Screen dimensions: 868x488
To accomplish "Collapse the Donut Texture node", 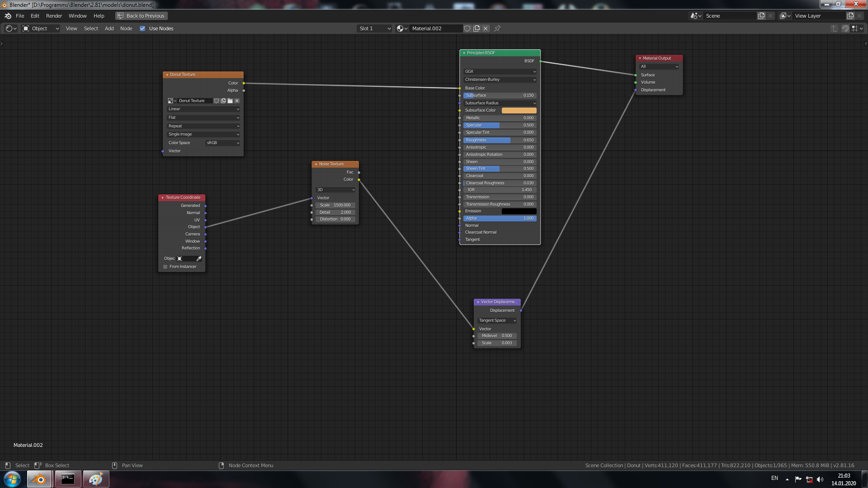I will (x=167, y=75).
